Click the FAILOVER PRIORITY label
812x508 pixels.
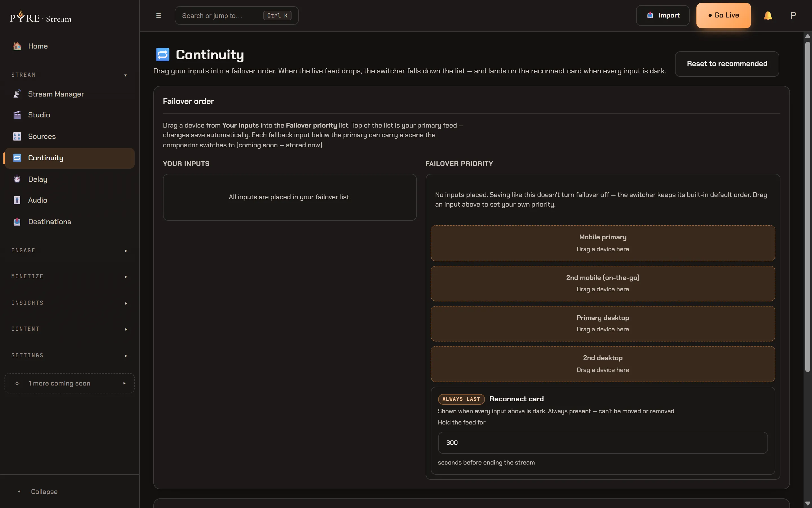point(459,164)
